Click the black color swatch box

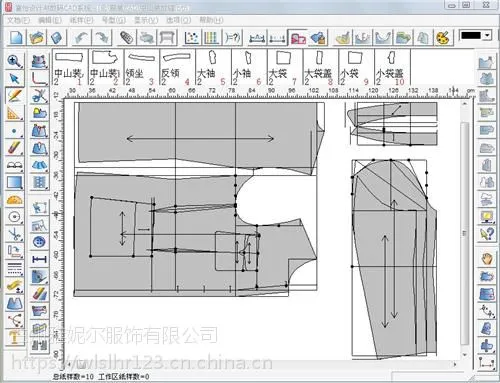point(471,35)
